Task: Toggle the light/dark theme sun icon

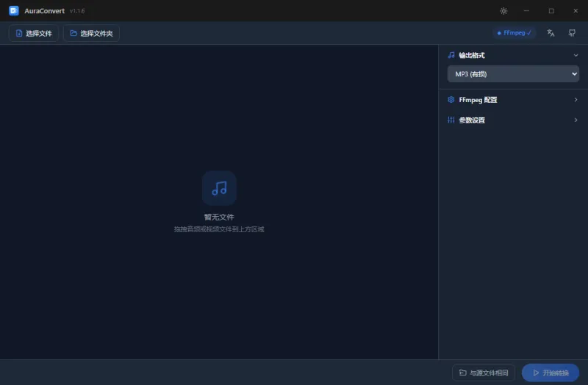Action: pyautogui.click(x=503, y=11)
